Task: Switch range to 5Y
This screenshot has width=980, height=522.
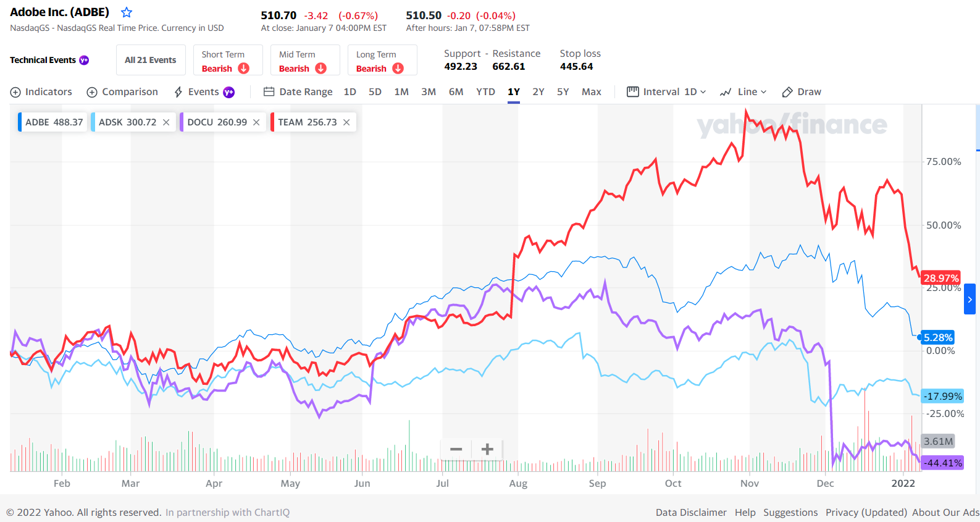Action: pyautogui.click(x=563, y=92)
